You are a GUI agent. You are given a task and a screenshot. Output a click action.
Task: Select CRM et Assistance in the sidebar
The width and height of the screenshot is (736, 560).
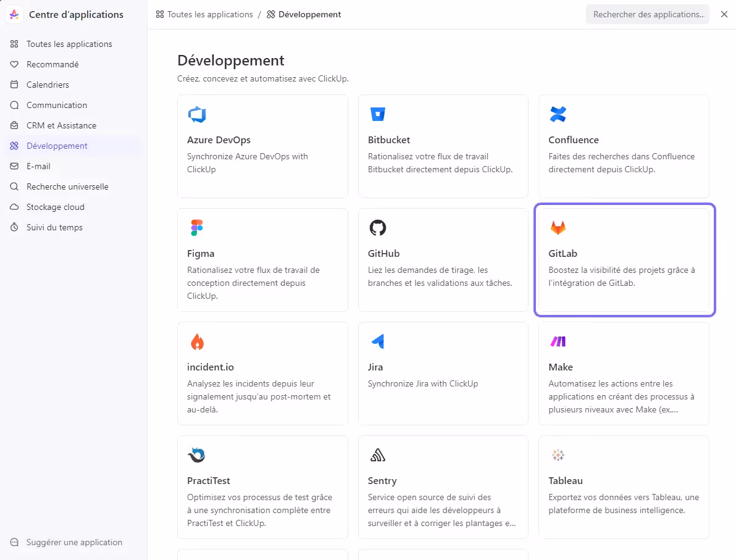(x=61, y=125)
